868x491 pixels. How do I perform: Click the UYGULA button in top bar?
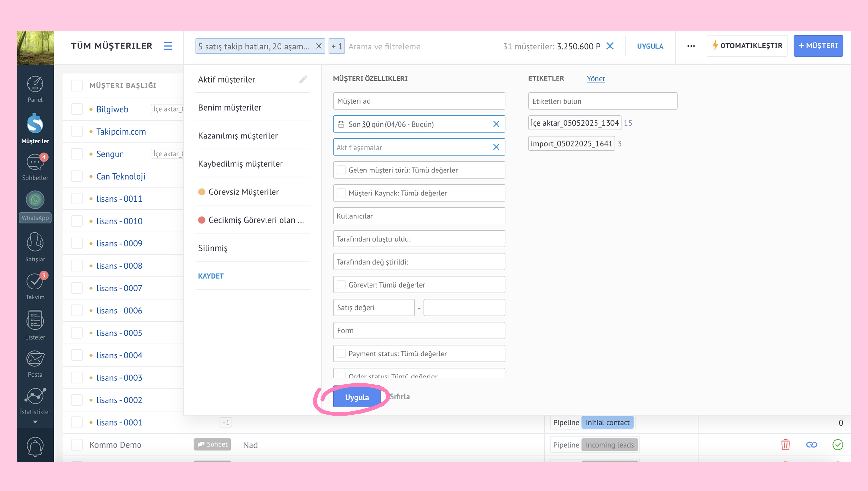tap(650, 46)
